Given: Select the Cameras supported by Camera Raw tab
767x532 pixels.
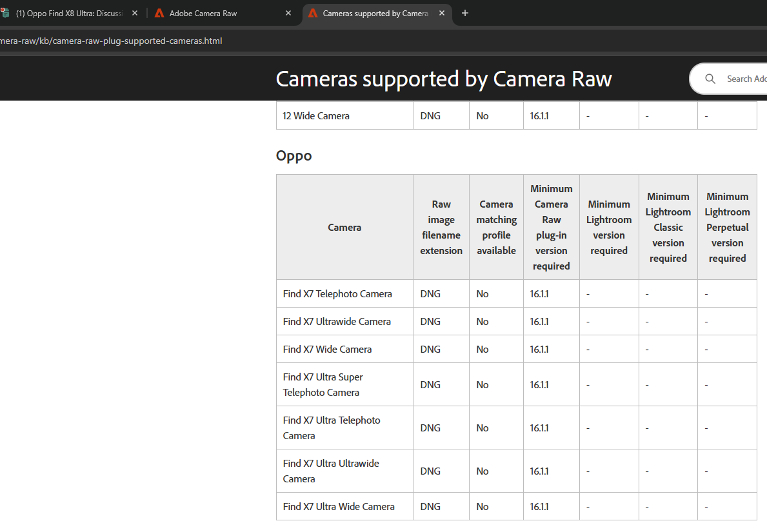Looking at the screenshot, I should coord(375,13).
